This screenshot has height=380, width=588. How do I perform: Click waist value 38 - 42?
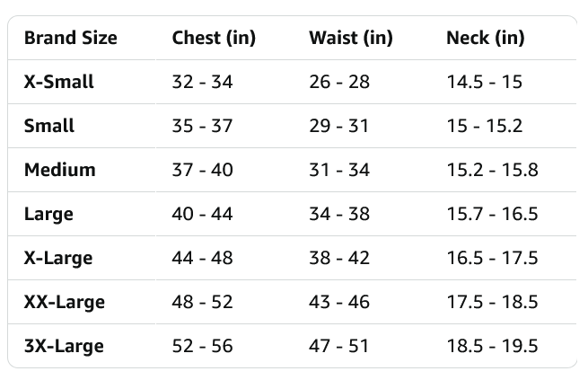(339, 258)
